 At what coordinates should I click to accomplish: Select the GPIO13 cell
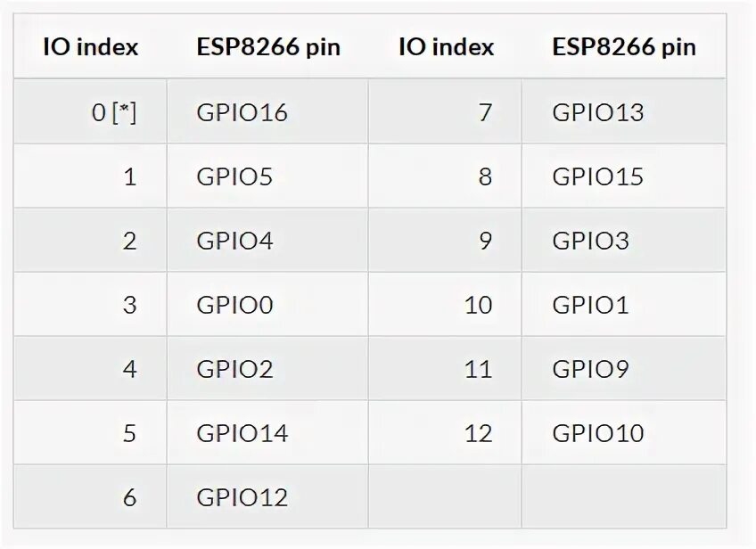coord(623,111)
